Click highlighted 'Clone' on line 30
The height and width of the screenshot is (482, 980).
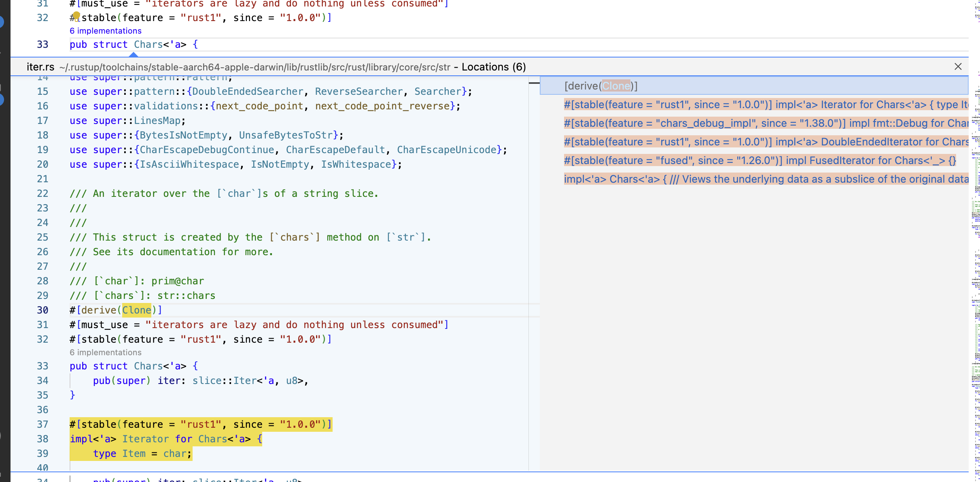click(x=137, y=310)
